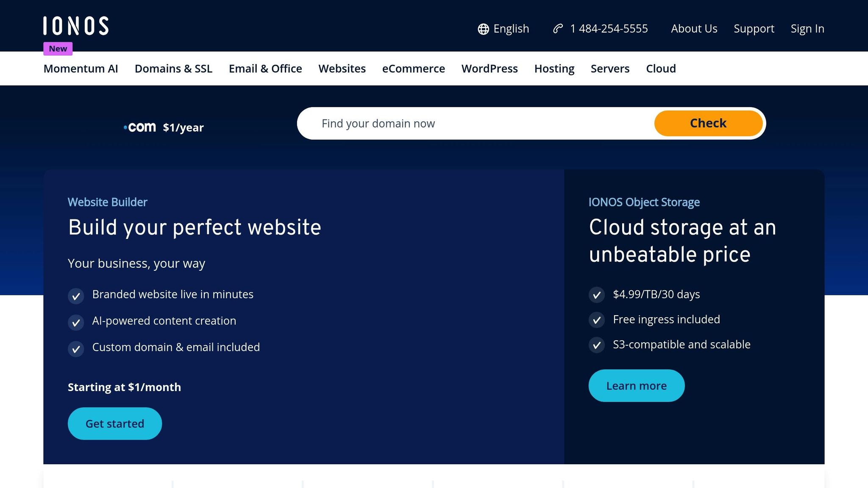Click the globe language icon
This screenshot has width=868, height=488.
pos(483,29)
